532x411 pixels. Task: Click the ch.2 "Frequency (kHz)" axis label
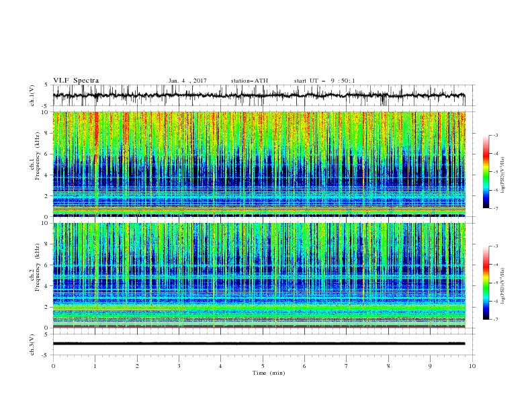point(37,267)
